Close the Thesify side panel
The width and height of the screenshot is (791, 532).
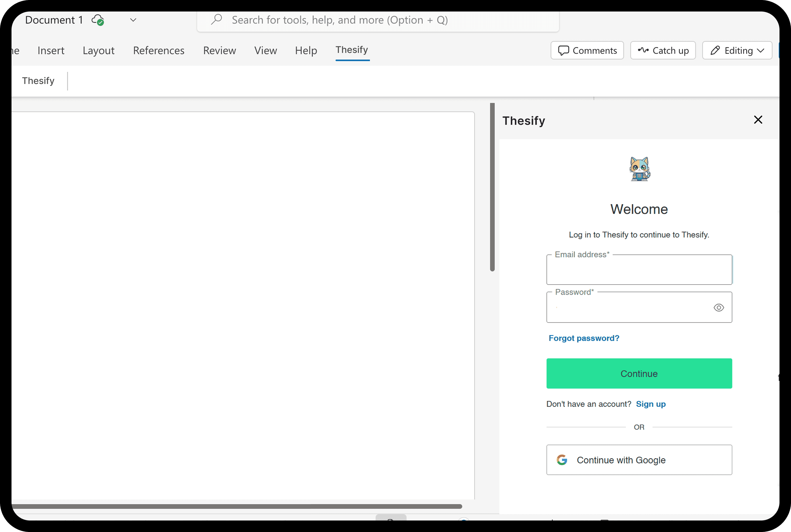(x=758, y=120)
